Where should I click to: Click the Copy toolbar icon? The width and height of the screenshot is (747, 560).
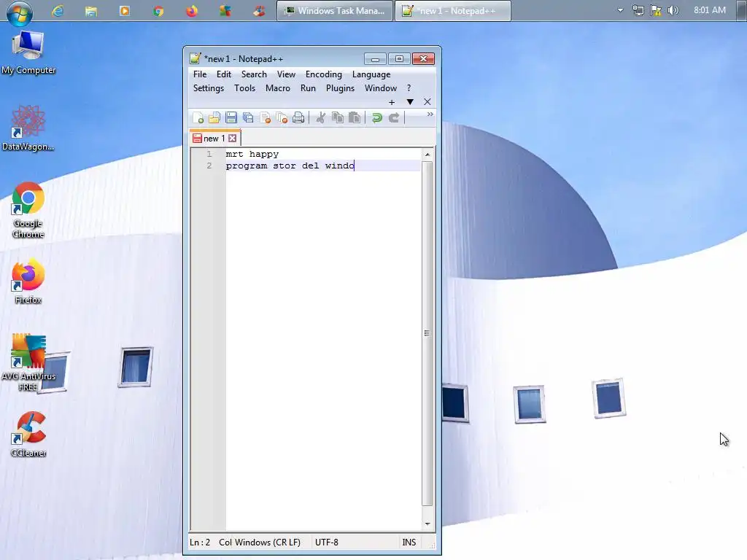click(x=337, y=117)
